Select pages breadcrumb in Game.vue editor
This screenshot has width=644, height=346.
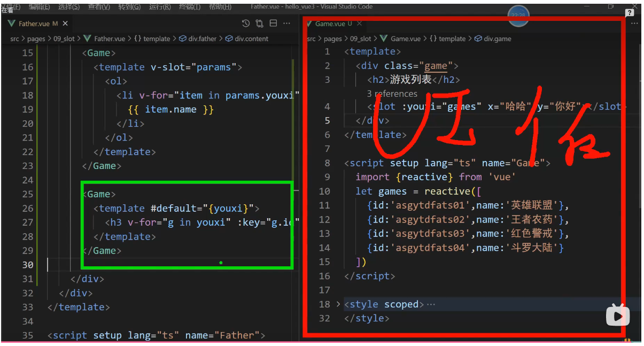[332, 39]
